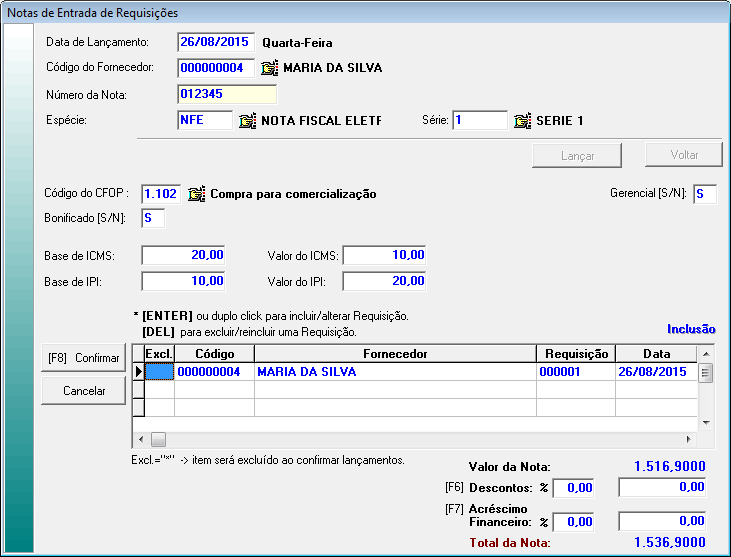Focus the Data de Lançamento field
This screenshot has width=731, height=557.
216,43
